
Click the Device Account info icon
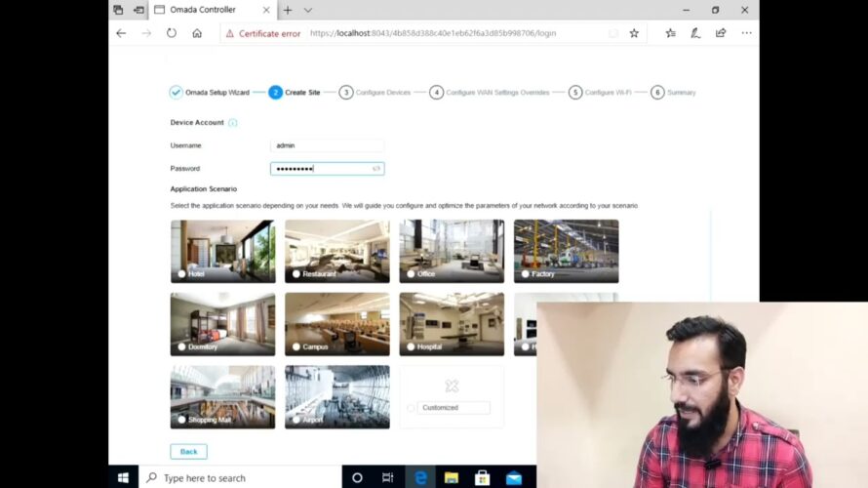click(232, 123)
